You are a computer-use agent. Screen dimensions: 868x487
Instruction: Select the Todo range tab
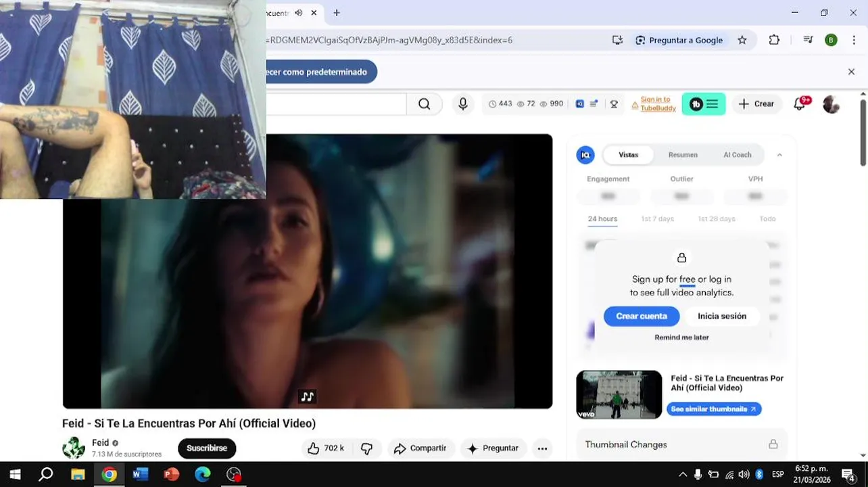[767, 219]
